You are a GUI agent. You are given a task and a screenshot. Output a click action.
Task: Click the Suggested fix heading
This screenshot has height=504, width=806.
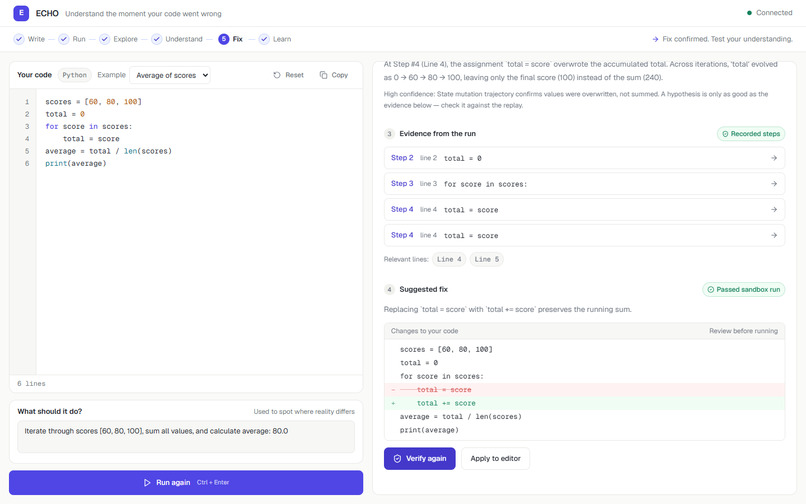click(424, 290)
